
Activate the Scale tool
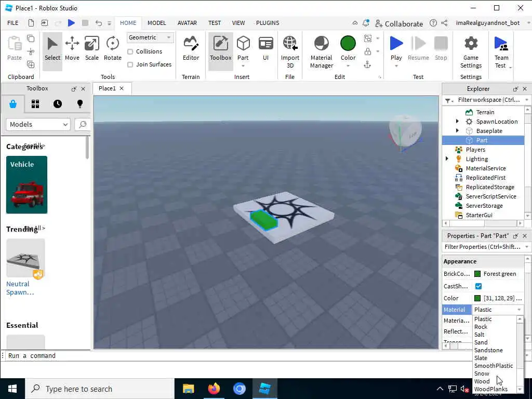[91, 48]
